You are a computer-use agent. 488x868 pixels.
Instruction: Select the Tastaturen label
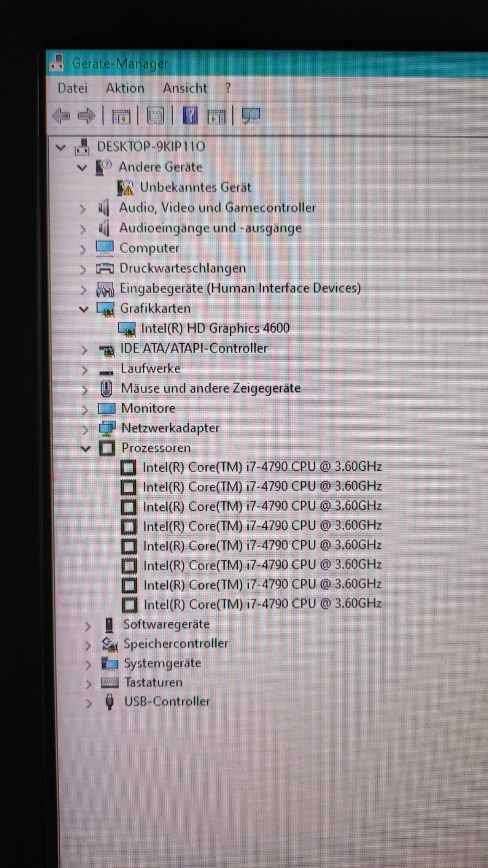point(153,682)
